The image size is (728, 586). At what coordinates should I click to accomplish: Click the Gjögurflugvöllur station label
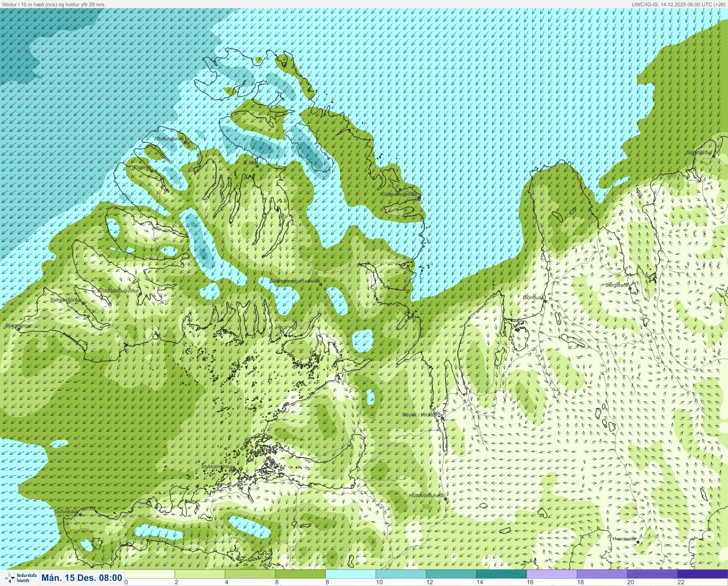(x=400, y=195)
